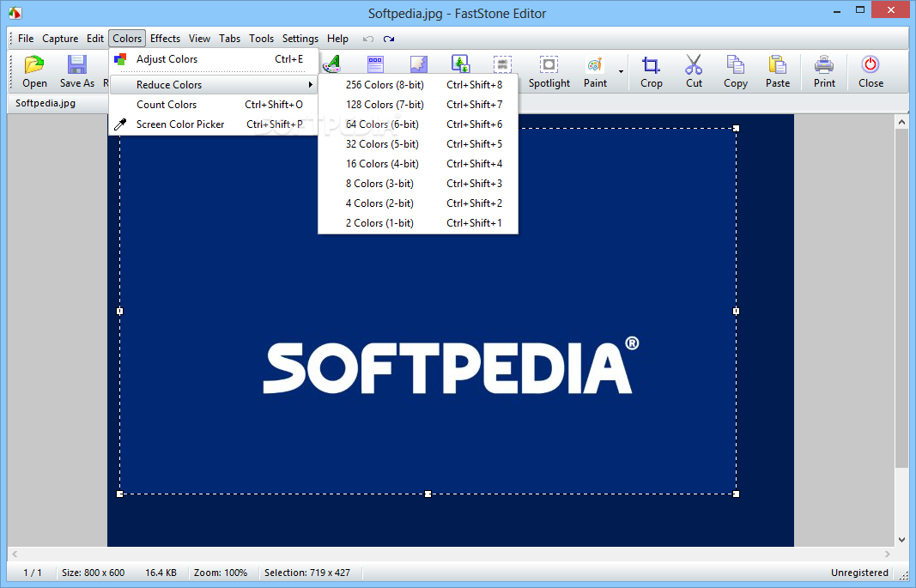Open the Settings menu
Image resolution: width=916 pixels, height=588 pixels.
coord(300,39)
